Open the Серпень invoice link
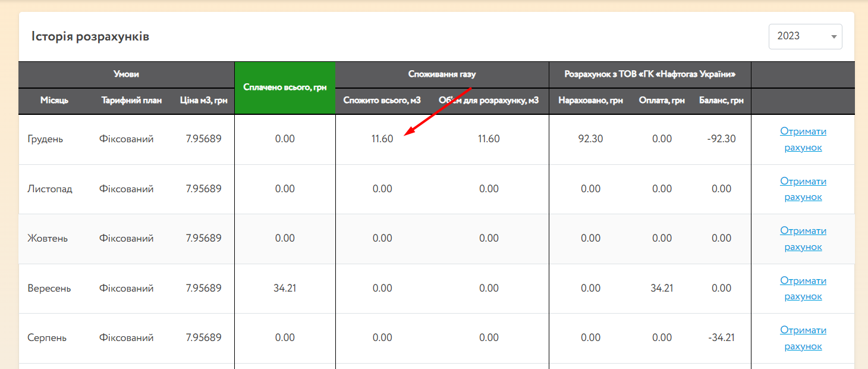Viewport: 868px width, 369px height. pos(803,338)
